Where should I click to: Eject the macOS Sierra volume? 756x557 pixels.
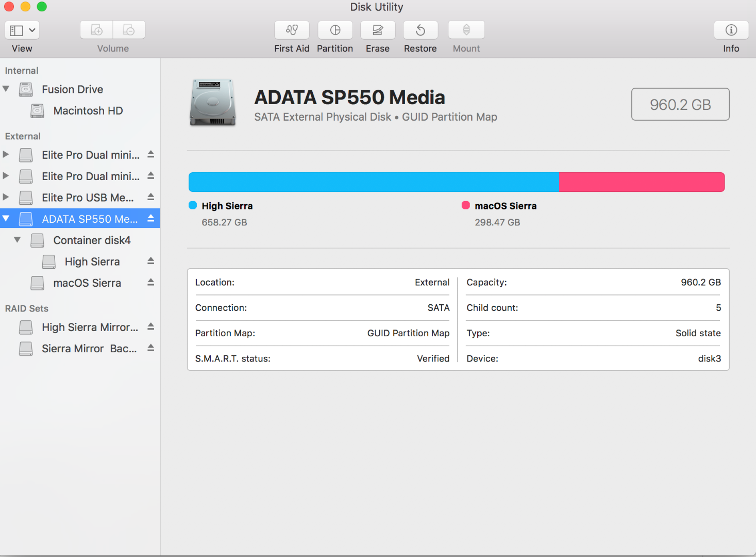(150, 283)
